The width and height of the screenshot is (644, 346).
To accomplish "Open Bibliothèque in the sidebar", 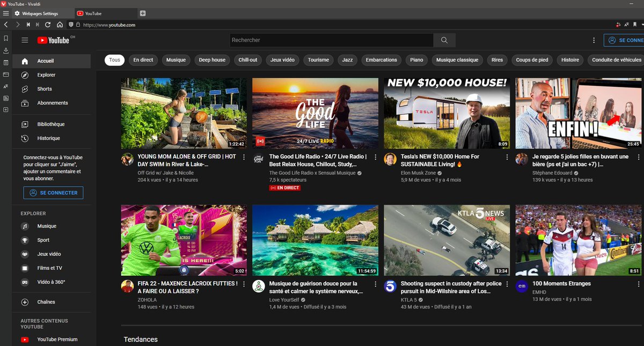I will pos(53,124).
